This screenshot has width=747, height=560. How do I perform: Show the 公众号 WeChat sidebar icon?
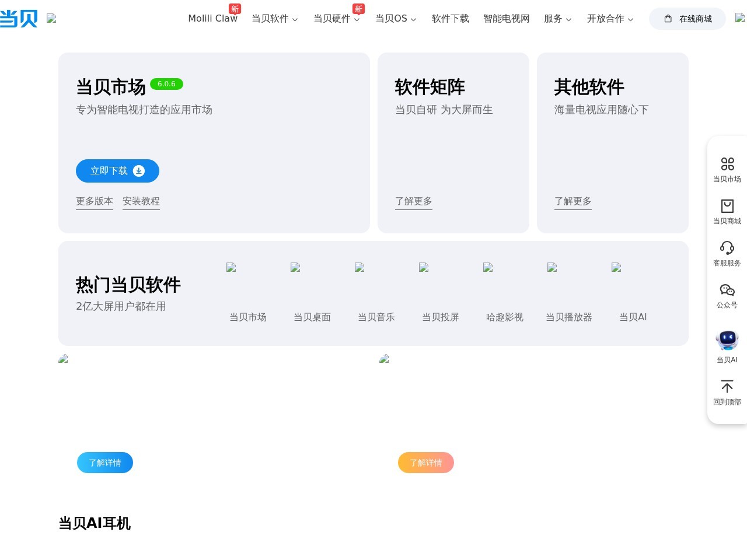(727, 290)
